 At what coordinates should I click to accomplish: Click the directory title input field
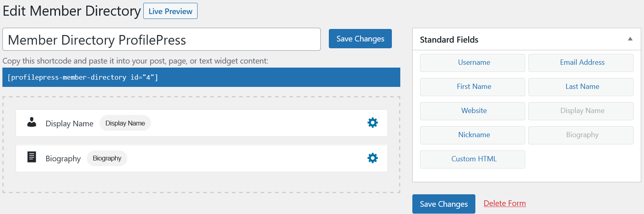[x=161, y=39]
